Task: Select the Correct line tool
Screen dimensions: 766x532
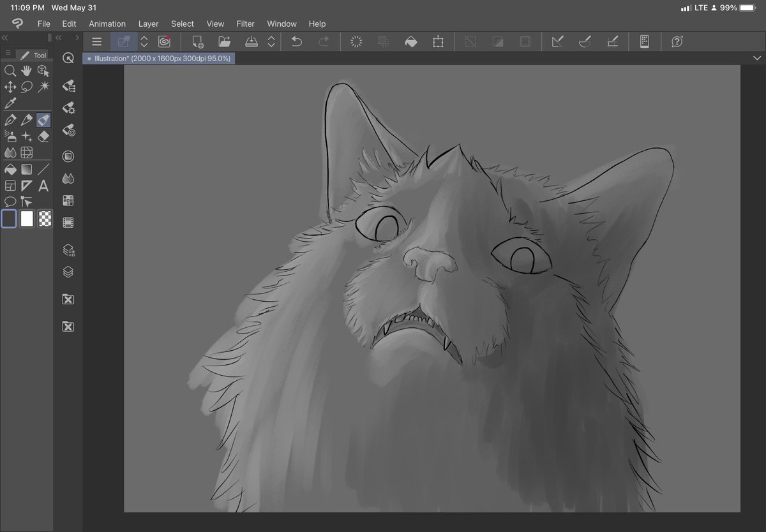Action: 27,202
